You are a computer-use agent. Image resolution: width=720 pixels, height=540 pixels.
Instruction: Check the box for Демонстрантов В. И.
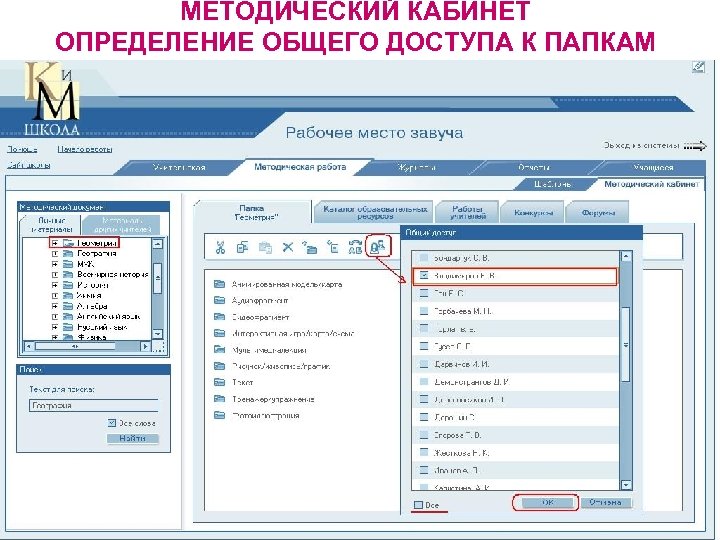[x=424, y=382]
